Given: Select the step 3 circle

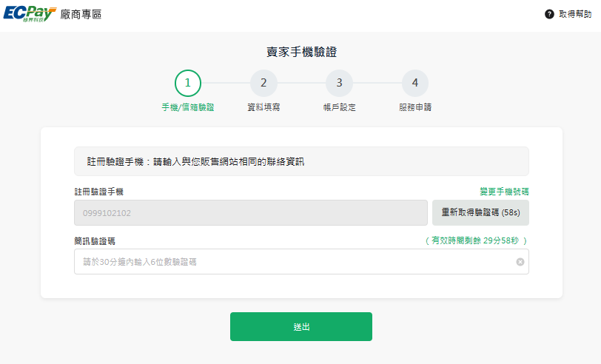Looking at the screenshot, I should [x=339, y=83].
